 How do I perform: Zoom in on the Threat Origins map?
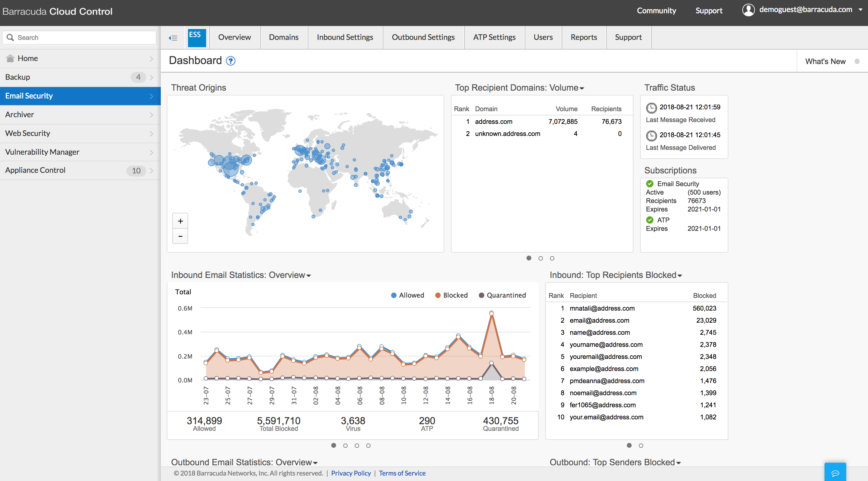pyautogui.click(x=180, y=221)
